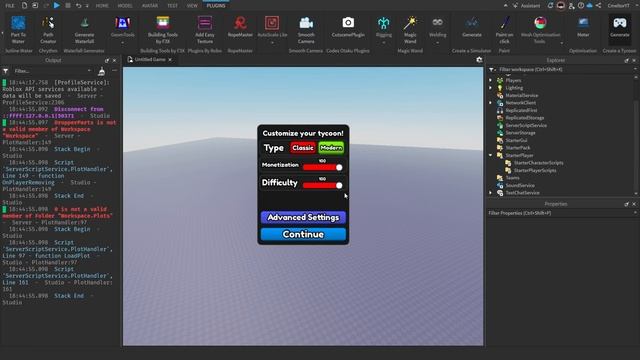Click the Undo arrow in top bar
Image resolution: width=640 pixels, height=360 pixels.
click(78, 6)
